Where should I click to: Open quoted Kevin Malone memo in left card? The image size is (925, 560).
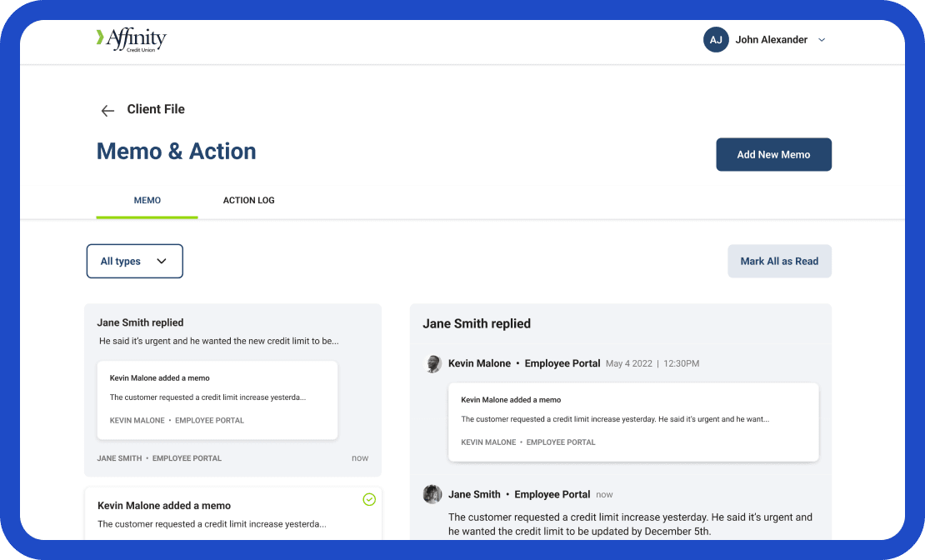pos(217,400)
